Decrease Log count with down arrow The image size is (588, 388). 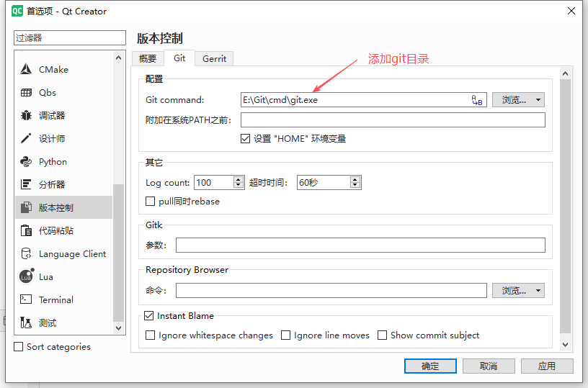[239, 186]
